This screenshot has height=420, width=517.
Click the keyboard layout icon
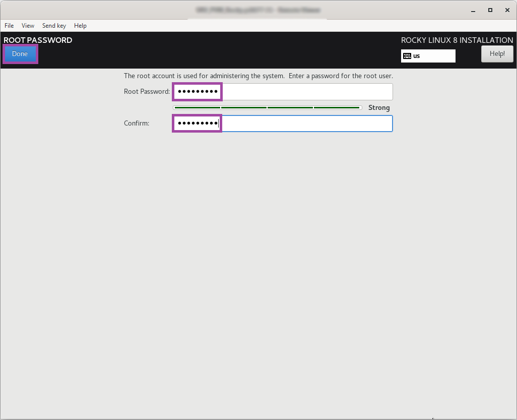coord(407,56)
